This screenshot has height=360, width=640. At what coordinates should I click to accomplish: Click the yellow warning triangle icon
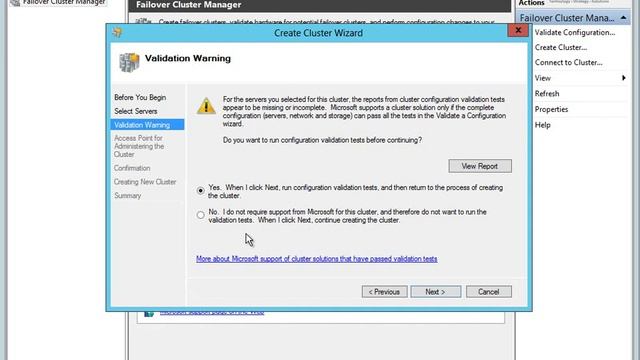(x=206, y=106)
